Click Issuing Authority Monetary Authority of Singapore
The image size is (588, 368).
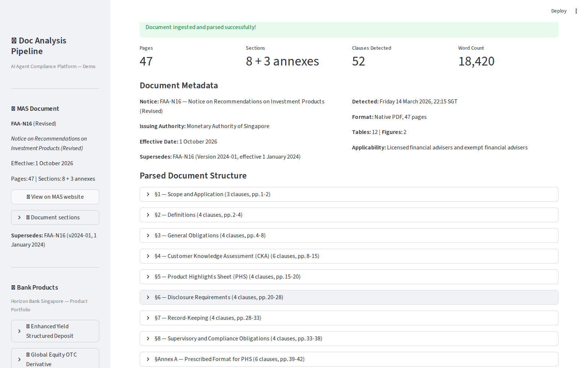point(204,126)
